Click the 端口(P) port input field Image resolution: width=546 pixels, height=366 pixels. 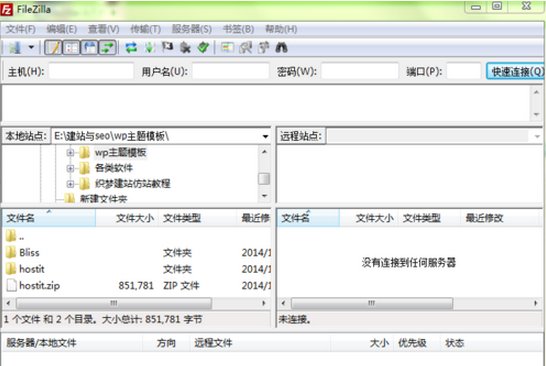[463, 71]
